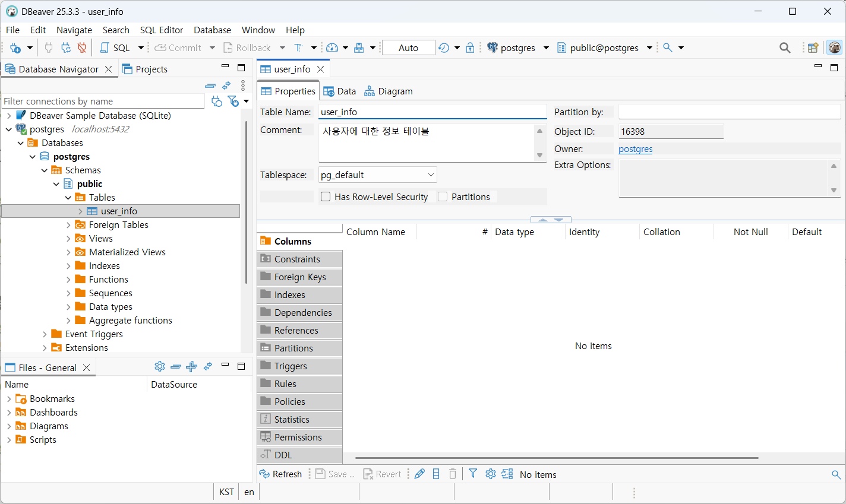Open the Navigate menu
846x504 pixels.
pyautogui.click(x=74, y=30)
